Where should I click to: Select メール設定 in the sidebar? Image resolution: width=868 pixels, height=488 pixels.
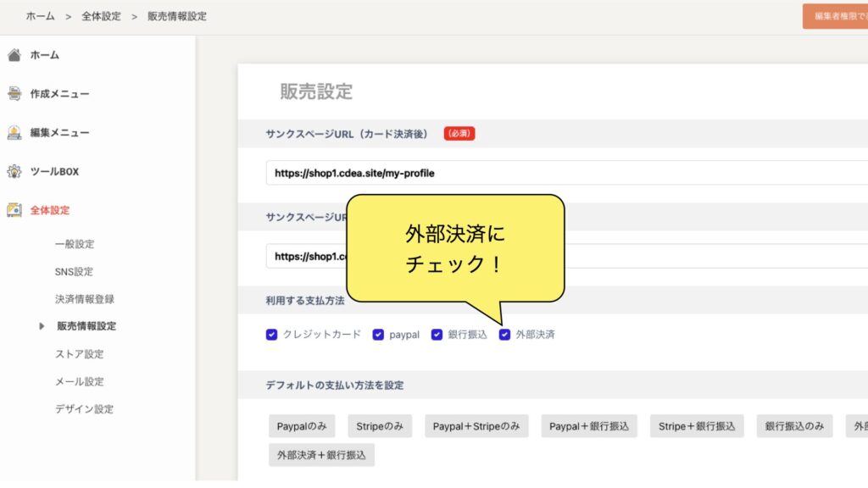tap(80, 381)
